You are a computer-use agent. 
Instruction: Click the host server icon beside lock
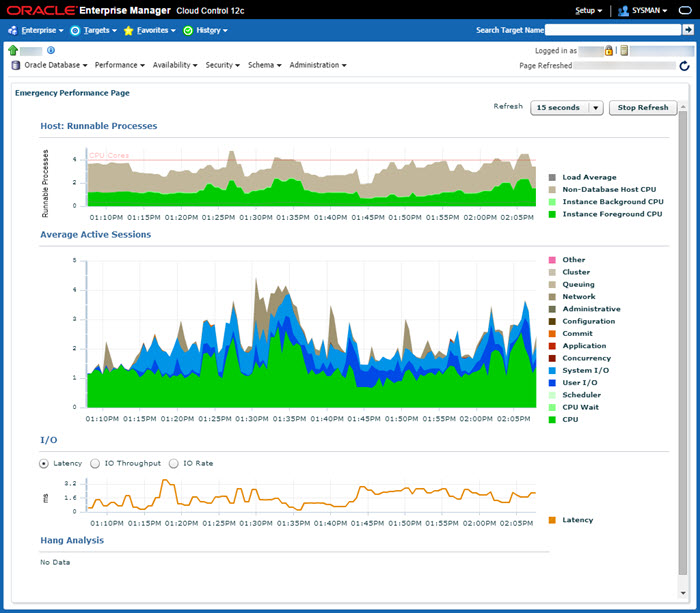pyautogui.click(x=624, y=50)
